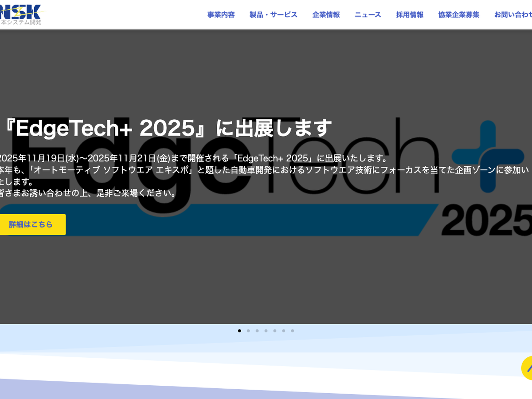Select ニュース in the top navigation
The height and width of the screenshot is (399, 532).
point(368,15)
